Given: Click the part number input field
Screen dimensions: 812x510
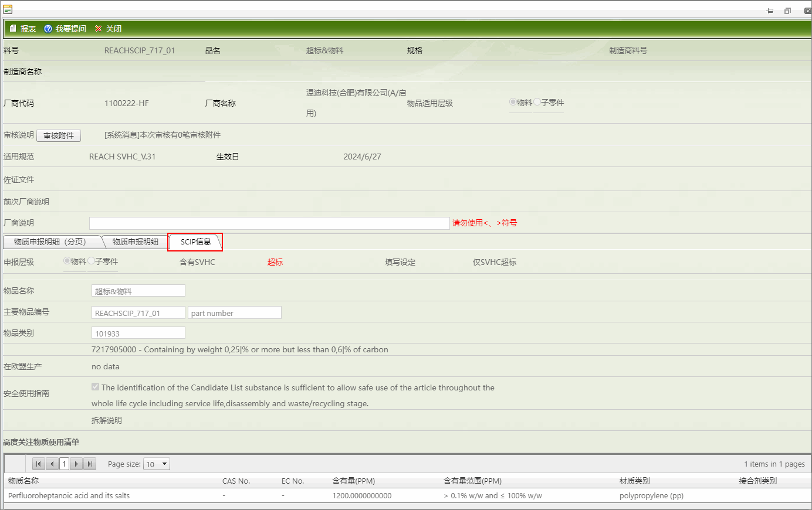Looking at the screenshot, I should (235, 312).
